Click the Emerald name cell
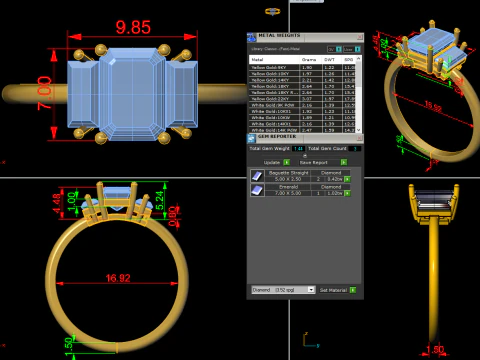 pos(288,187)
